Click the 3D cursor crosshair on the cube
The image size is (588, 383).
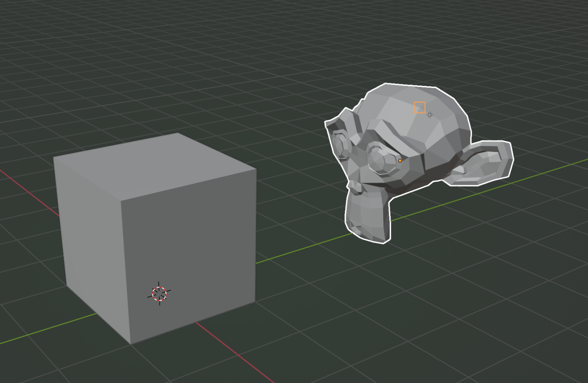coord(158,294)
